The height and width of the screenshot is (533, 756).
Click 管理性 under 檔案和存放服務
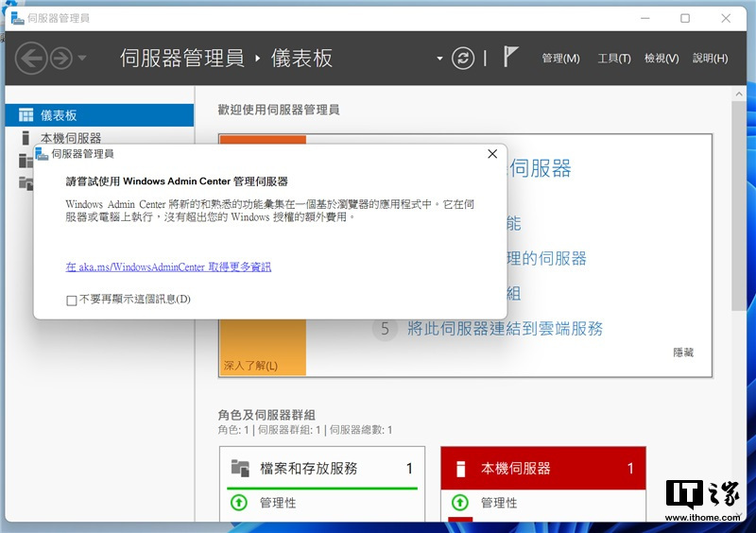(x=278, y=503)
